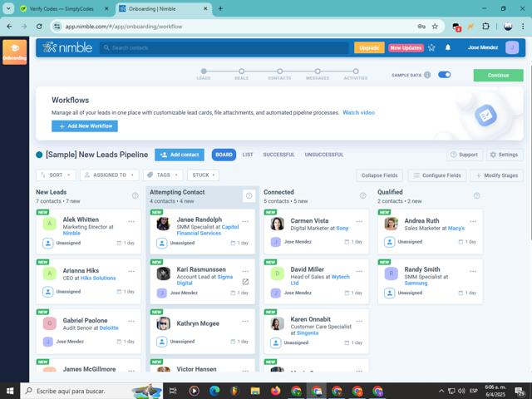Focus the Search contacts field
Screen dimensions: 532x399
(x=224, y=48)
